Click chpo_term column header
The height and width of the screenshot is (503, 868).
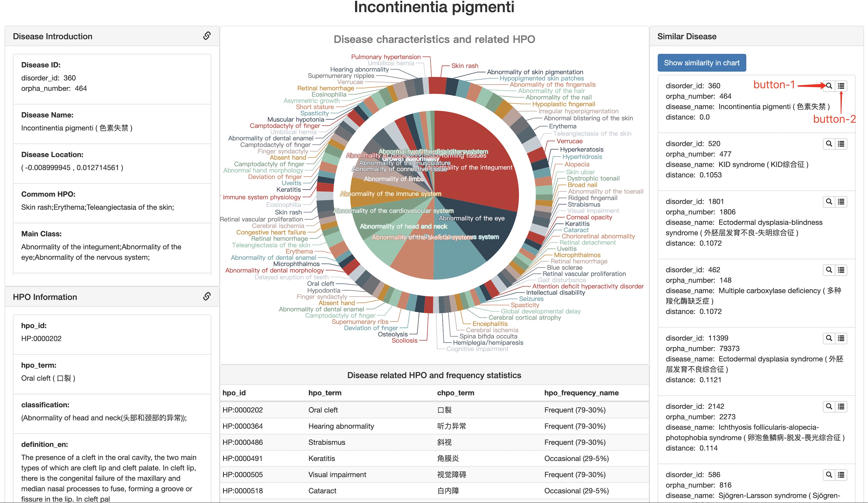tap(455, 393)
